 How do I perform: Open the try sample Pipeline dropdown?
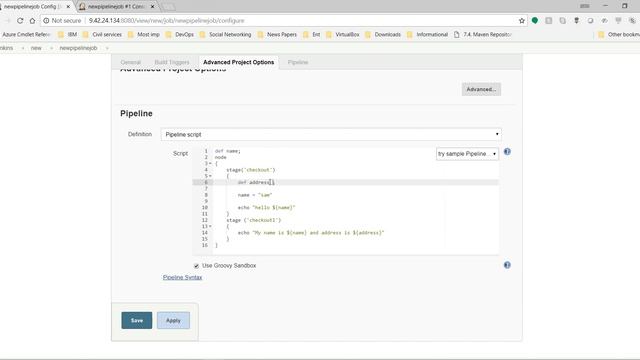[467, 154]
